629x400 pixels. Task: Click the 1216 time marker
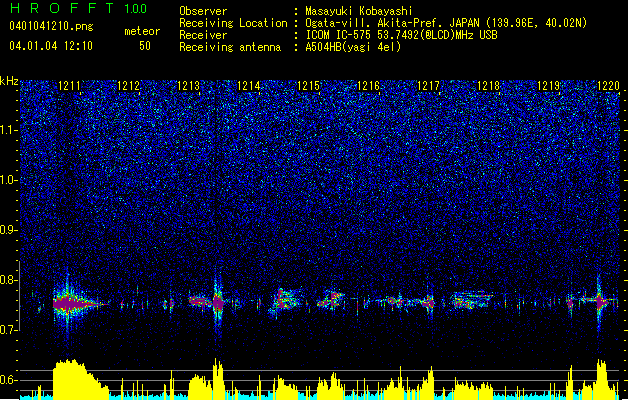coord(368,85)
